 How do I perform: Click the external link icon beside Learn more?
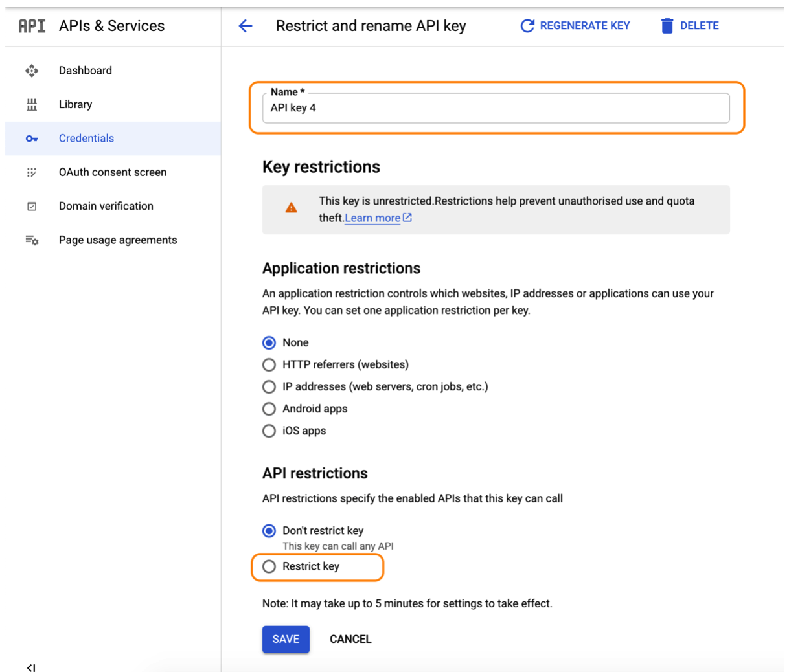409,218
